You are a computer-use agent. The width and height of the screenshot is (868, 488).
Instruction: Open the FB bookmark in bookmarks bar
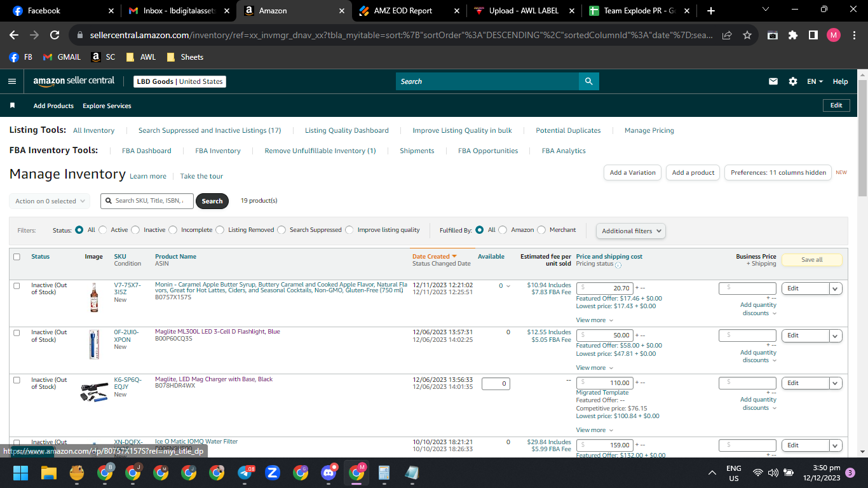click(21, 57)
